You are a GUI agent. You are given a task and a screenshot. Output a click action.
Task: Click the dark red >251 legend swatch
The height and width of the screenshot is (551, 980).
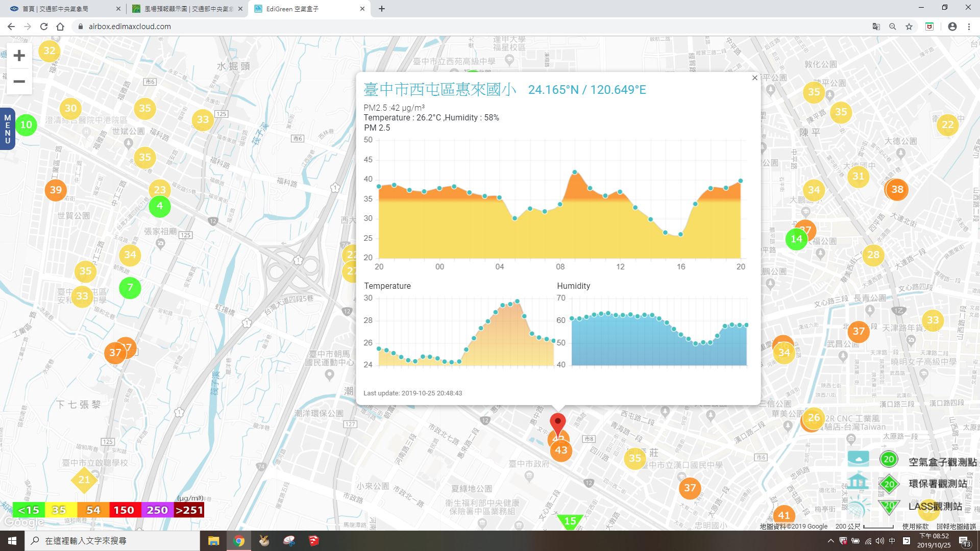189,510
